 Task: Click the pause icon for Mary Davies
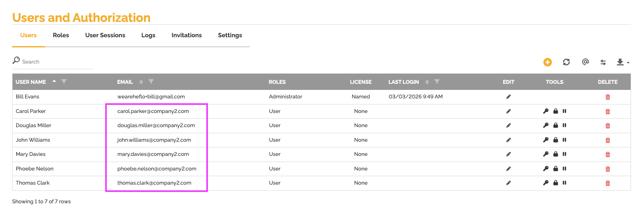click(564, 154)
